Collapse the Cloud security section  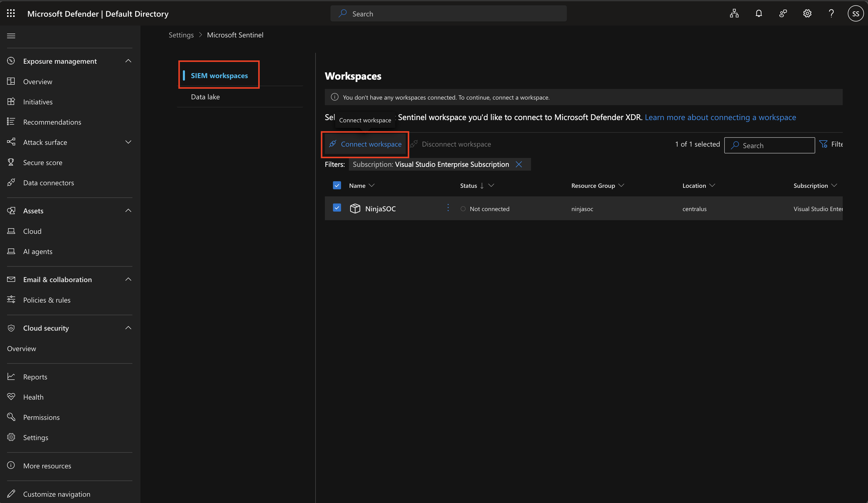point(128,328)
